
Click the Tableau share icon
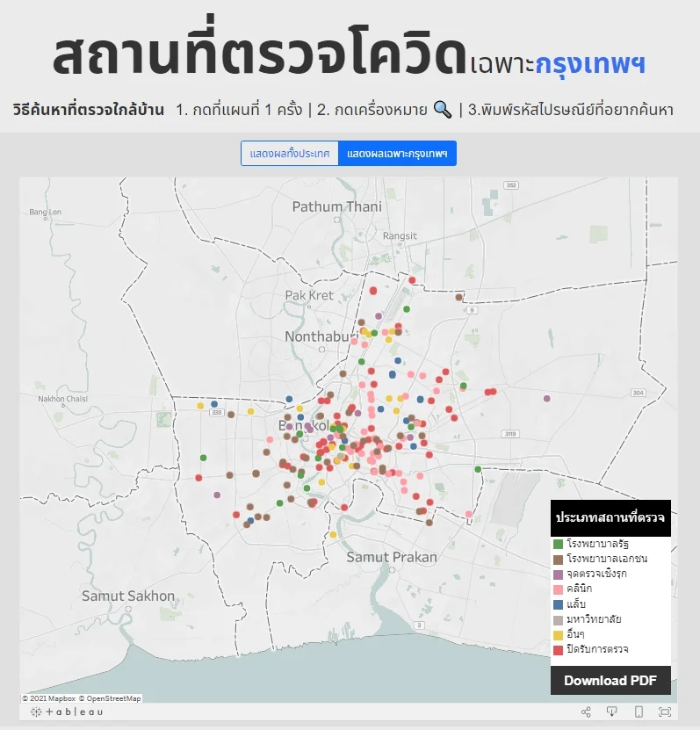pyautogui.click(x=587, y=712)
